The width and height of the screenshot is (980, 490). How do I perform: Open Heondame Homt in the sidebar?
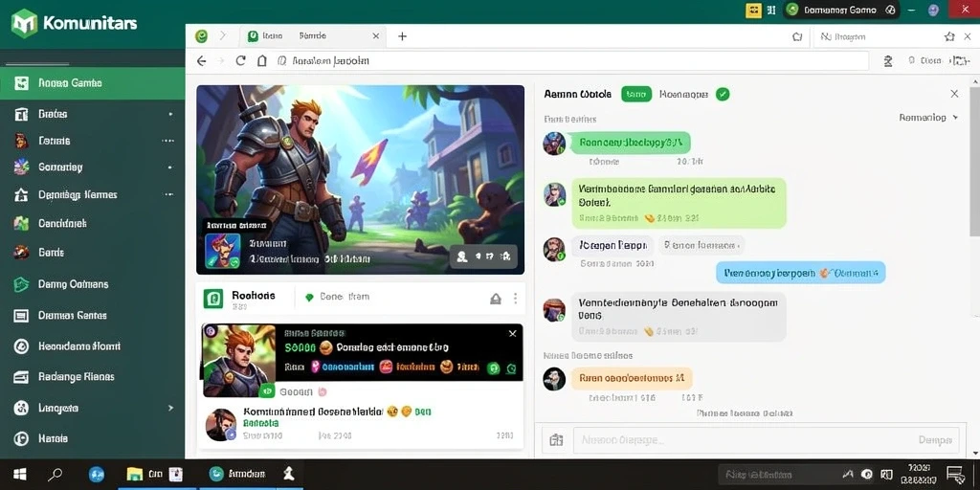(x=93, y=345)
